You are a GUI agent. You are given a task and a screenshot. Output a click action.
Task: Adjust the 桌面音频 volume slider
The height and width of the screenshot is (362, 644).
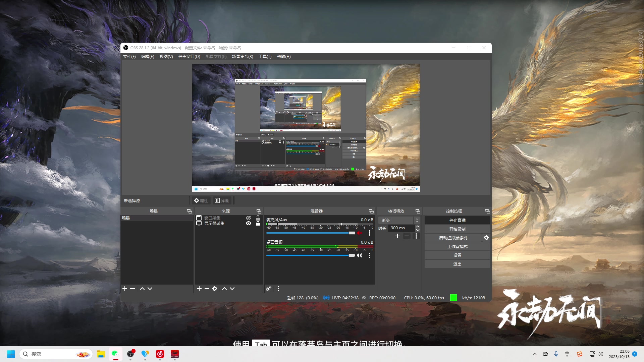point(311,255)
